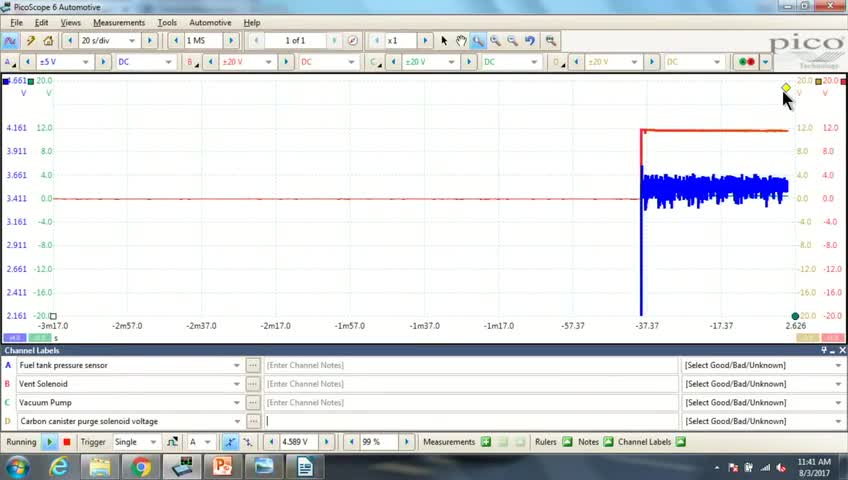Open the File menu
848x480 pixels.
click(17, 23)
